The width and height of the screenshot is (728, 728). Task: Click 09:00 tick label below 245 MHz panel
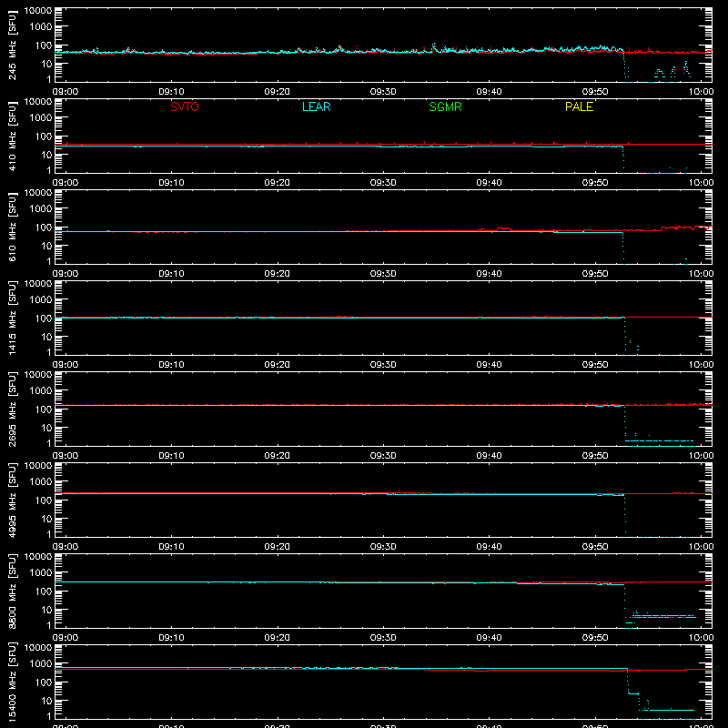(66, 92)
